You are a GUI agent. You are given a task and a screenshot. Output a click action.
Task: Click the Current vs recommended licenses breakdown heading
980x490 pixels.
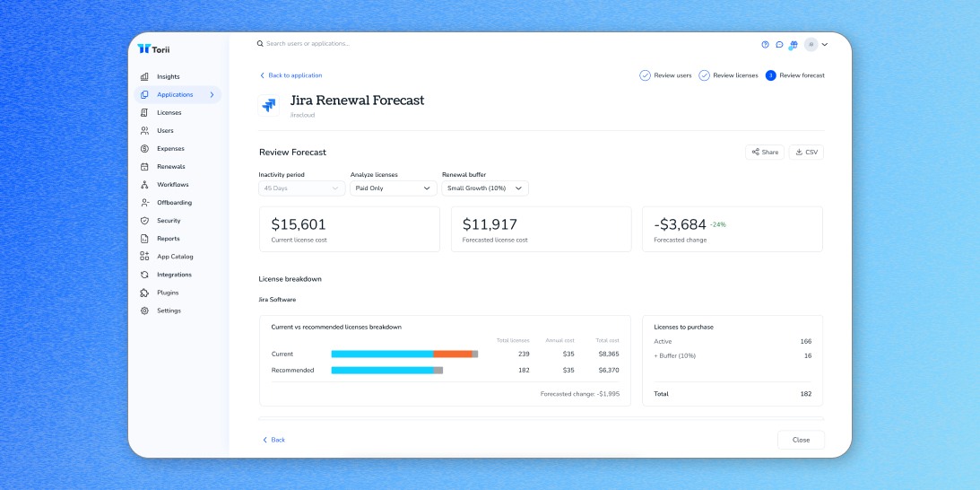click(336, 328)
